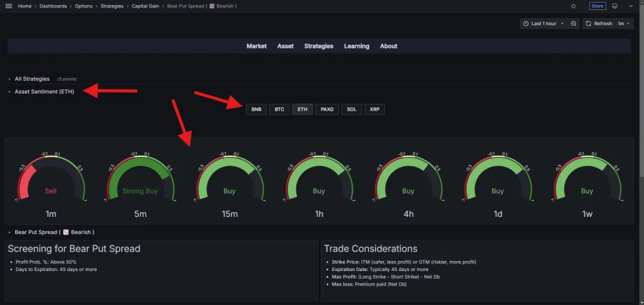Screen dimensions: 644x305
Task: Select the Strategies nav tab
Action: 319,46
